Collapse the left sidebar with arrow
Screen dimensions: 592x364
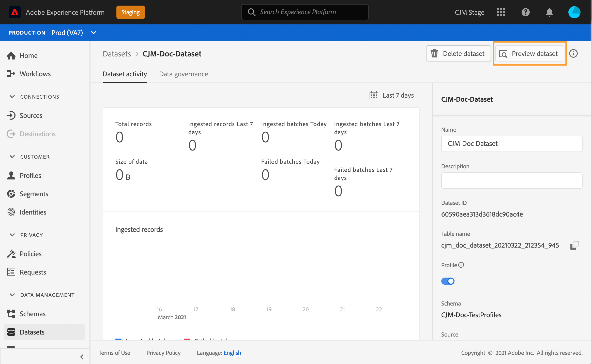tap(82, 357)
